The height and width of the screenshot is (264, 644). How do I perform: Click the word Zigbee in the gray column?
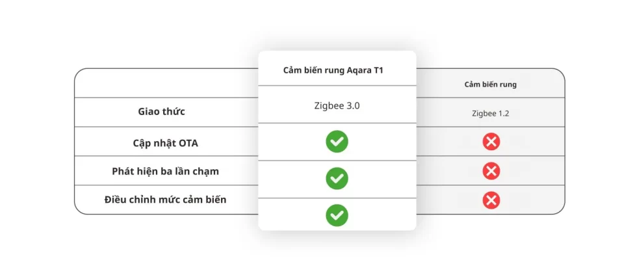pos(484,113)
